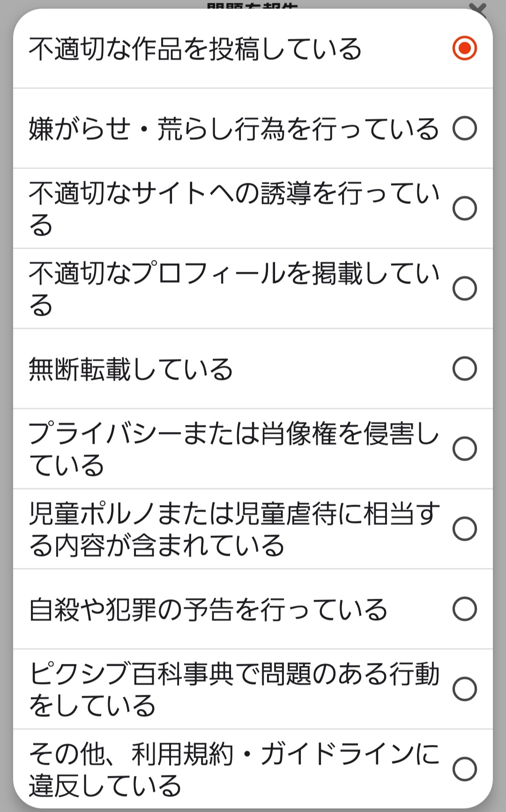Image resolution: width=506 pixels, height=812 pixels.
Task: Tap the 無断転載している option text
Action: click(131, 369)
